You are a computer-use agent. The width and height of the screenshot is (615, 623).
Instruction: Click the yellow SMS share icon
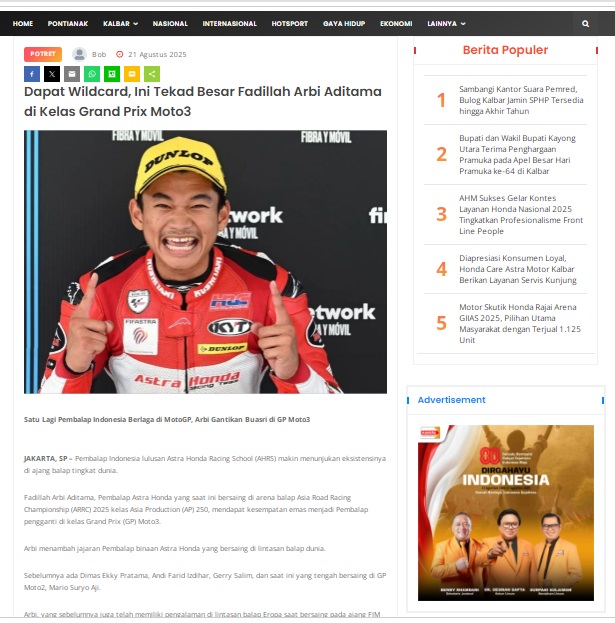click(132, 74)
